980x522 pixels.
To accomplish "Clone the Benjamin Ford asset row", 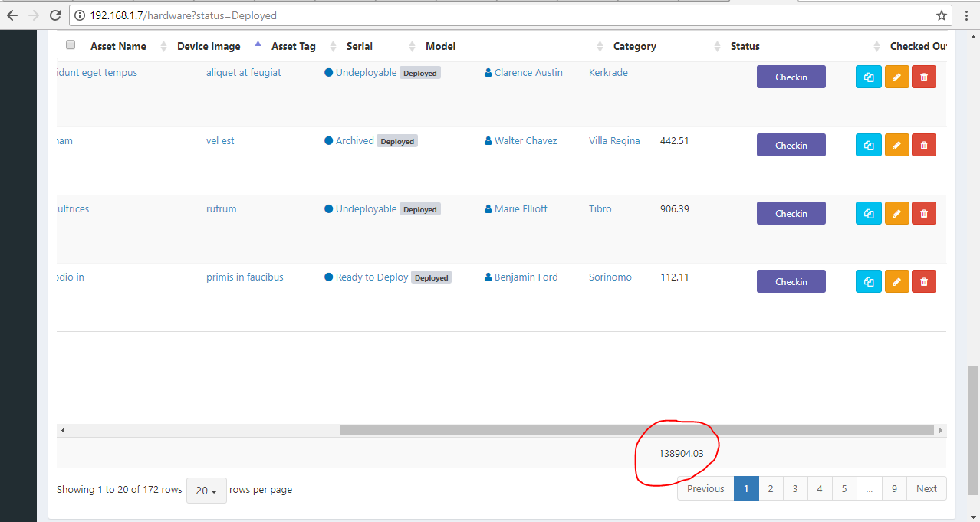I will [x=868, y=281].
